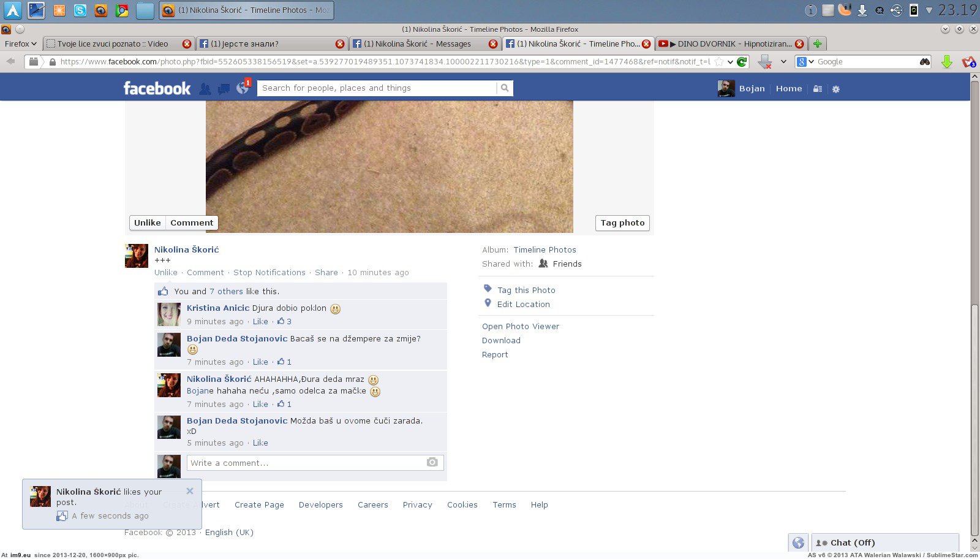Screen dimensions: 980x559
Task: Open the '7 others' likes link
Action: coord(226,292)
